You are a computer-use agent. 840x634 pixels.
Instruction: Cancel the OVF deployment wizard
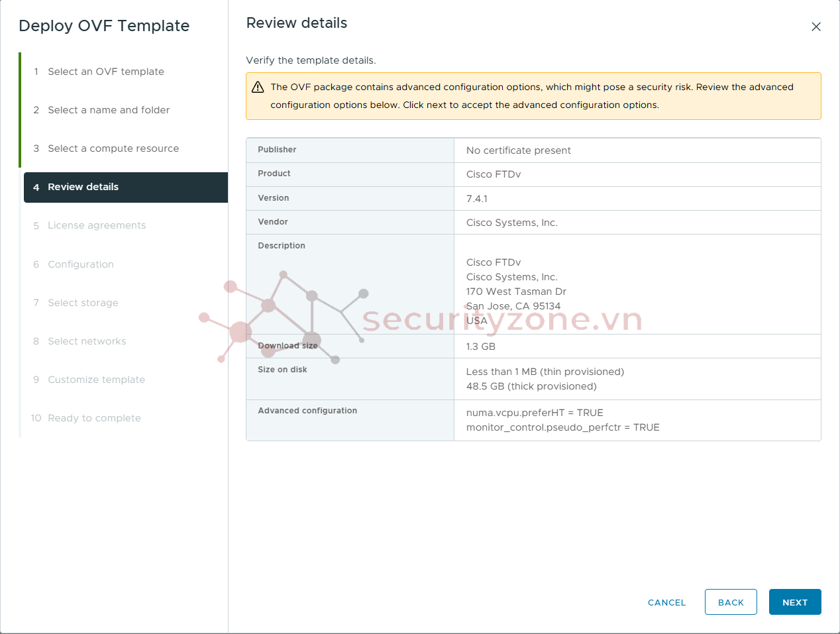666,602
